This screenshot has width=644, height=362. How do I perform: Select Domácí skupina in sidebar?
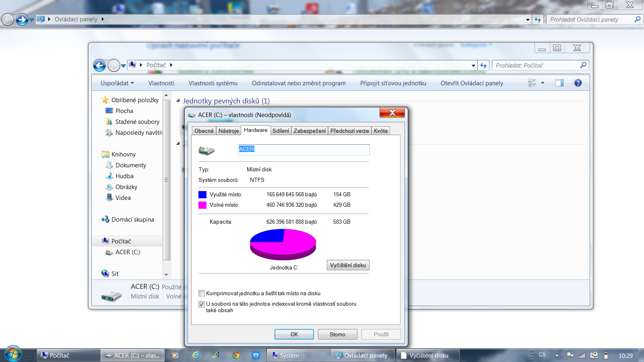pyautogui.click(x=133, y=219)
